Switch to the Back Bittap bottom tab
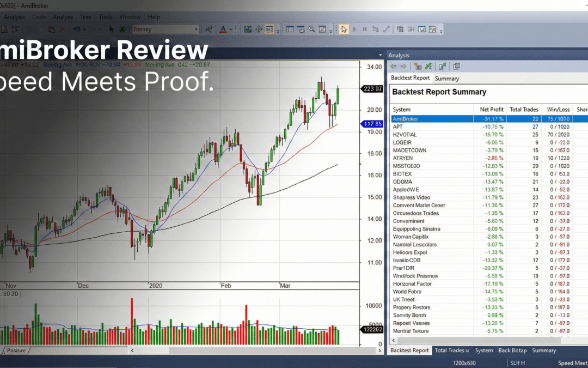The height and width of the screenshot is (368, 588). pos(512,351)
